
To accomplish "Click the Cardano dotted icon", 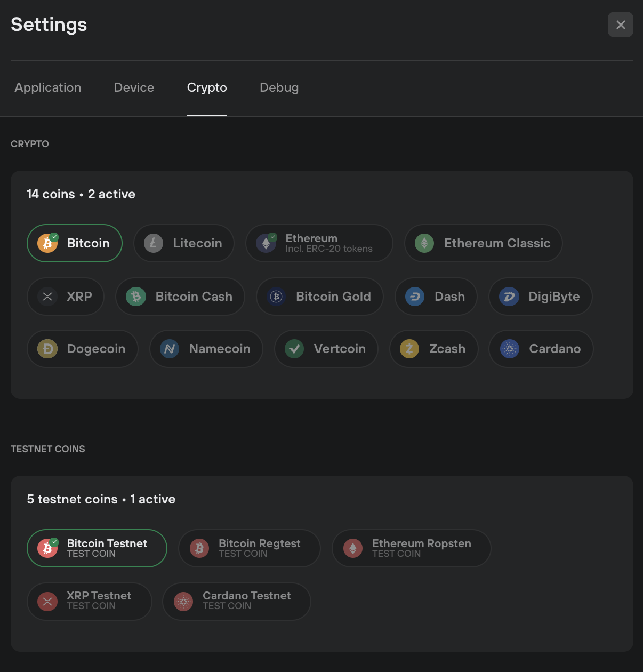I will coord(510,349).
